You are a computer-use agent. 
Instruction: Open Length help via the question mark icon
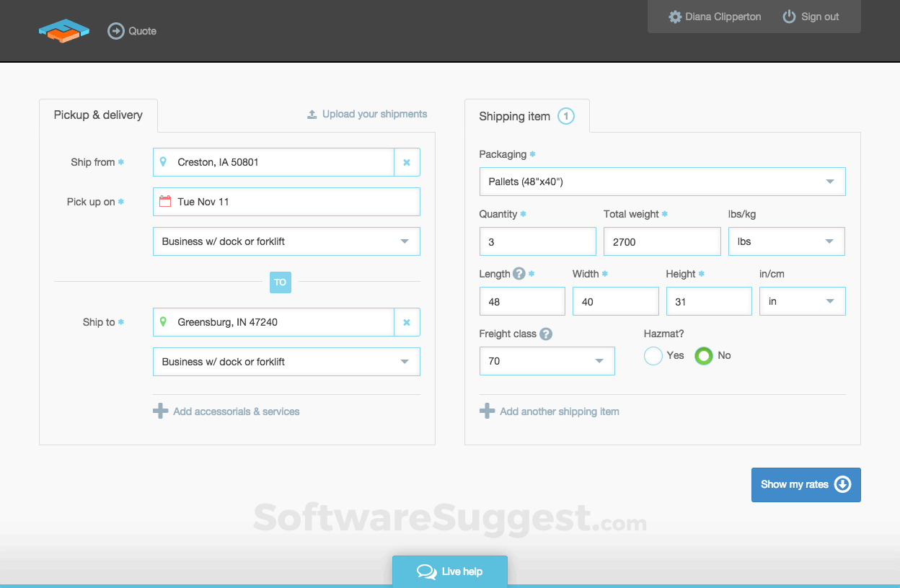coord(519,274)
